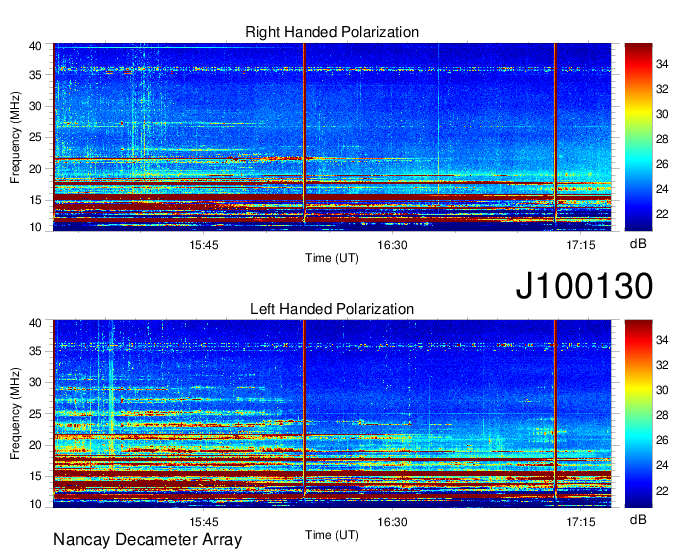The image size is (680, 552).
Task: Click the Right Handed plot's dB color bar
Action: [638, 137]
